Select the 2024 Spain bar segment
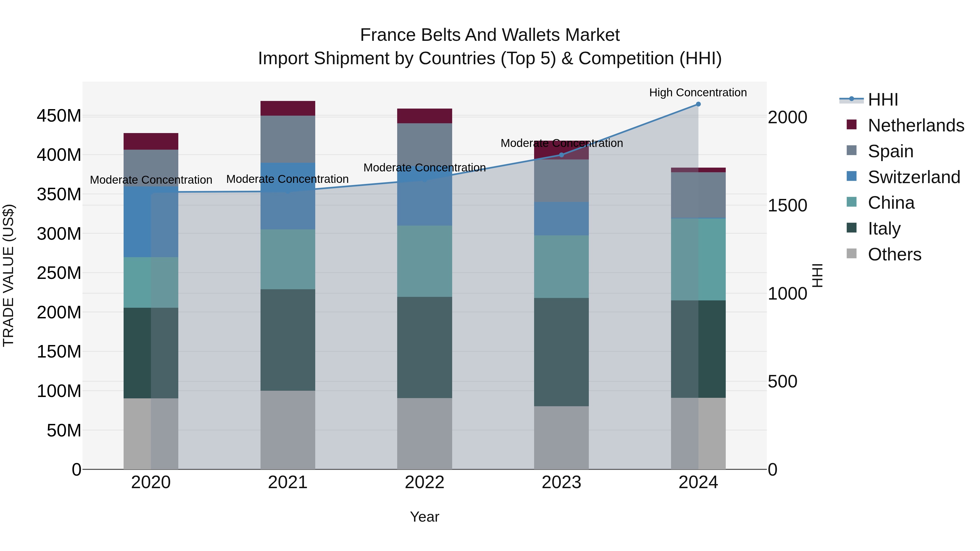The width and height of the screenshot is (980, 551). tap(698, 195)
